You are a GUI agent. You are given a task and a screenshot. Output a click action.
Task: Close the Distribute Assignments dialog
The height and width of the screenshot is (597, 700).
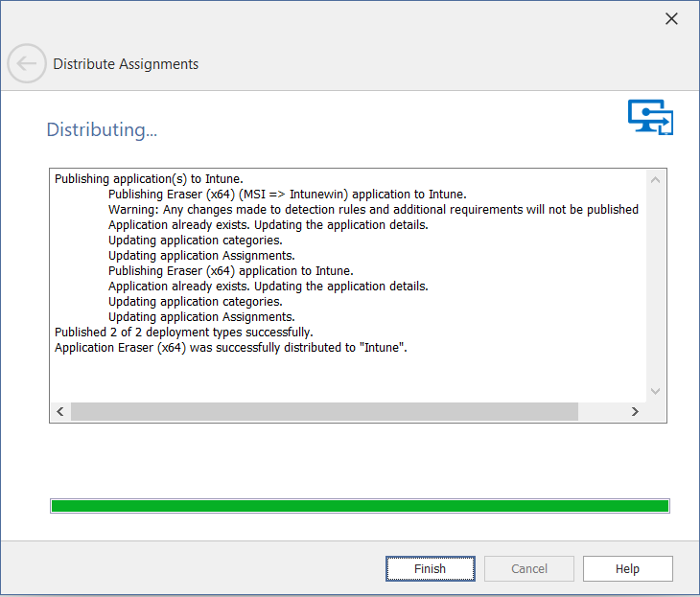pos(671,19)
